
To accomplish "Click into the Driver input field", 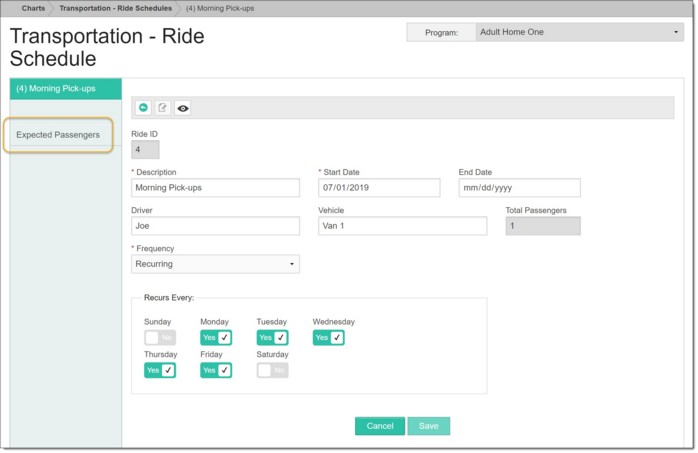I will pos(215,226).
